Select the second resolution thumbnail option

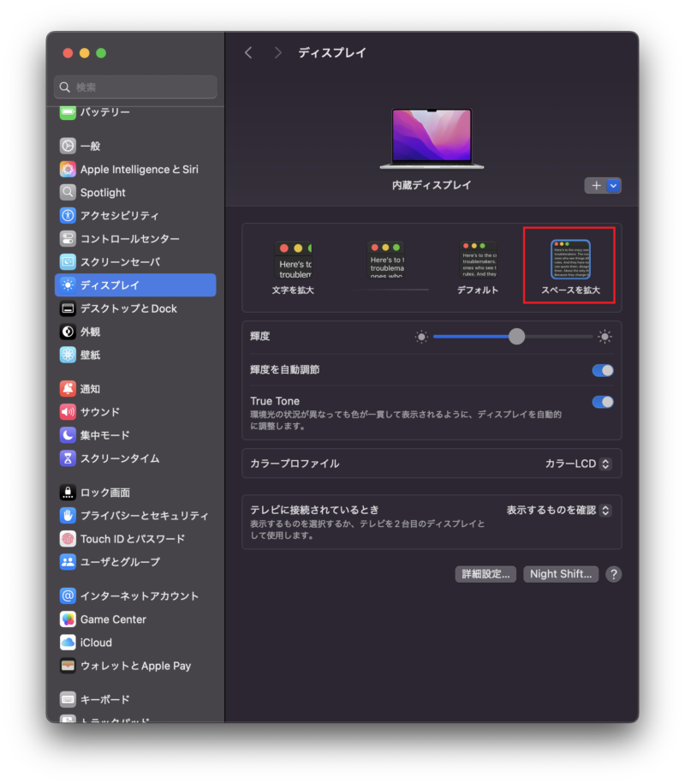pyautogui.click(x=386, y=260)
